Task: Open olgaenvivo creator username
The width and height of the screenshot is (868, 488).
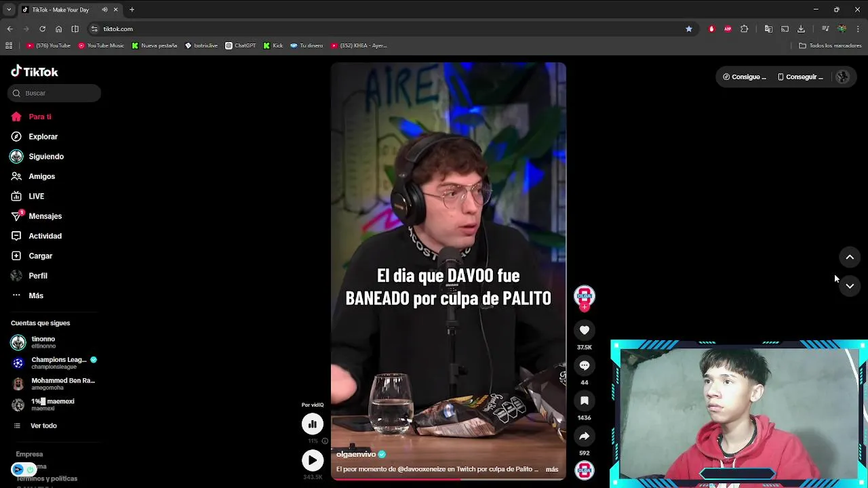Action: coord(356,454)
